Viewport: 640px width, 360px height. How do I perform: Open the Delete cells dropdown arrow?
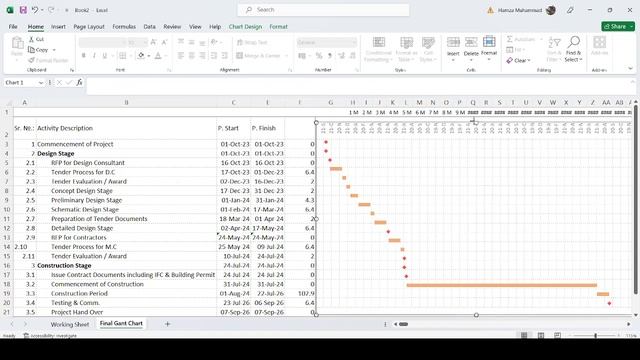point(471,60)
